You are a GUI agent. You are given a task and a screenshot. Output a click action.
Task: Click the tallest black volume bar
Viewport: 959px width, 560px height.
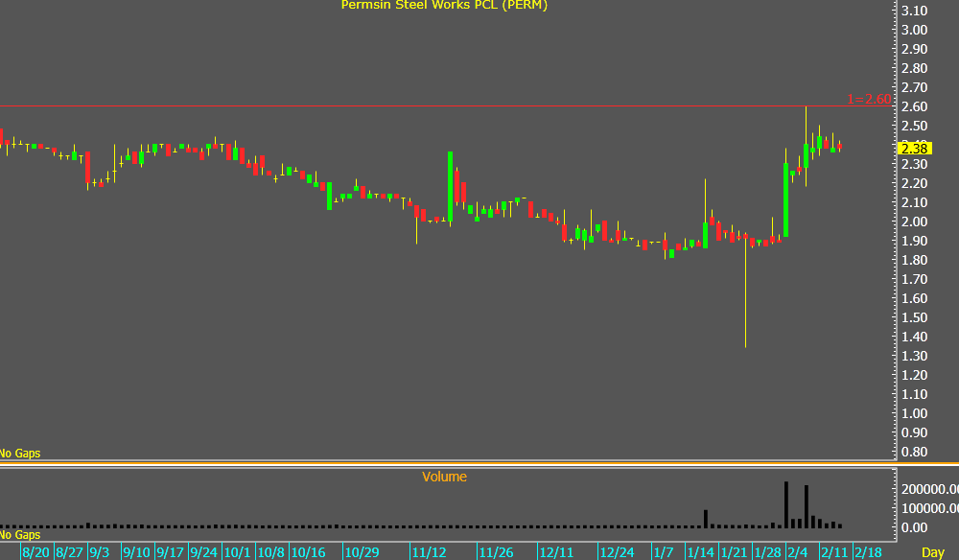tap(786, 505)
